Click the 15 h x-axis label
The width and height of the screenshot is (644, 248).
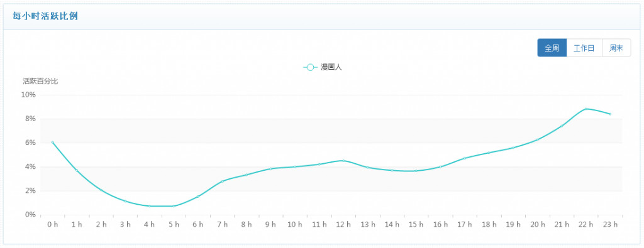pos(416,224)
